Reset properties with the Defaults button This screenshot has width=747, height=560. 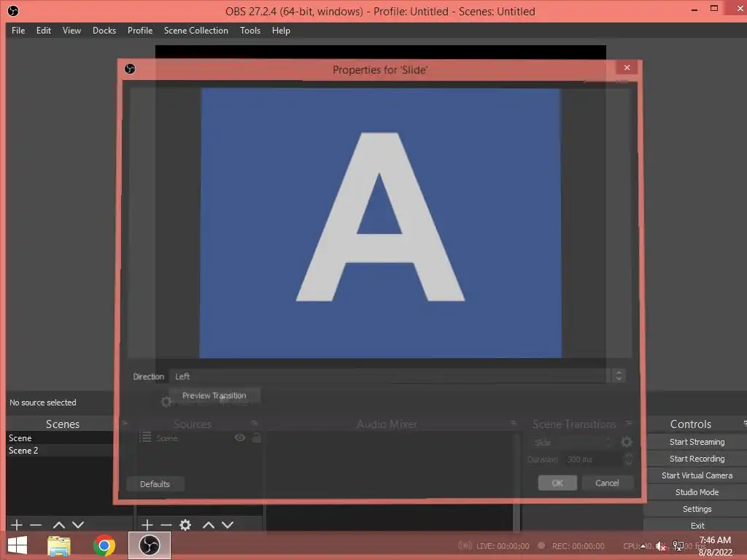(155, 484)
